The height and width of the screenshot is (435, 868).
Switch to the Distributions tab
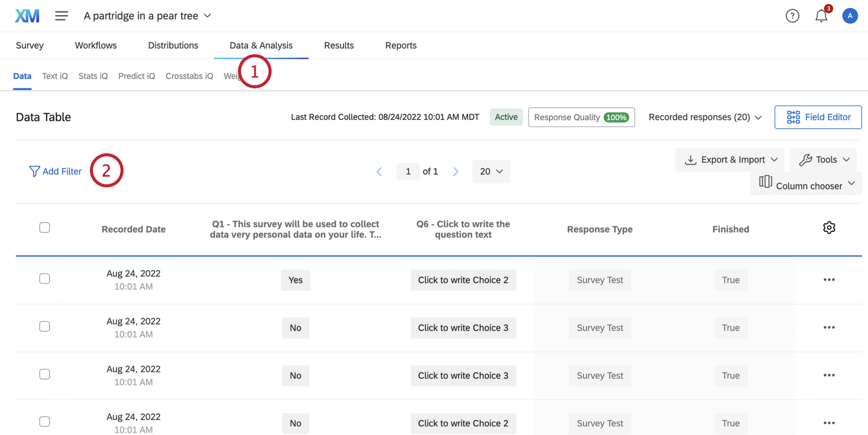(173, 45)
